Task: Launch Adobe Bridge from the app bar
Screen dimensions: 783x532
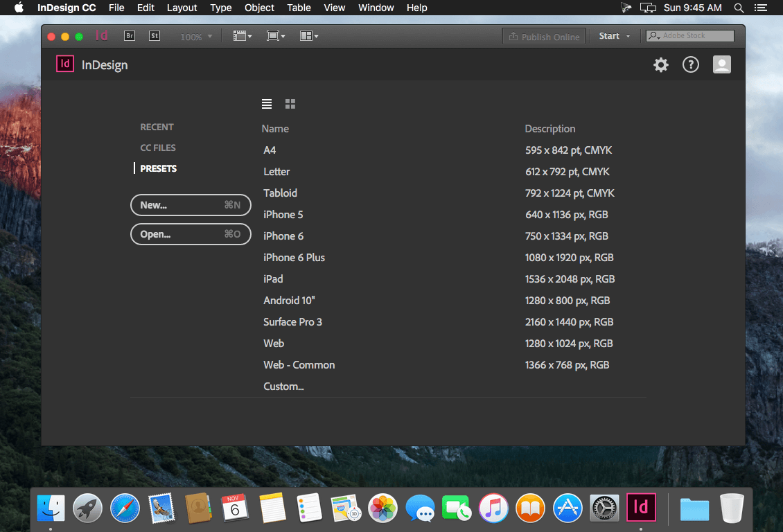Action: pos(130,36)
